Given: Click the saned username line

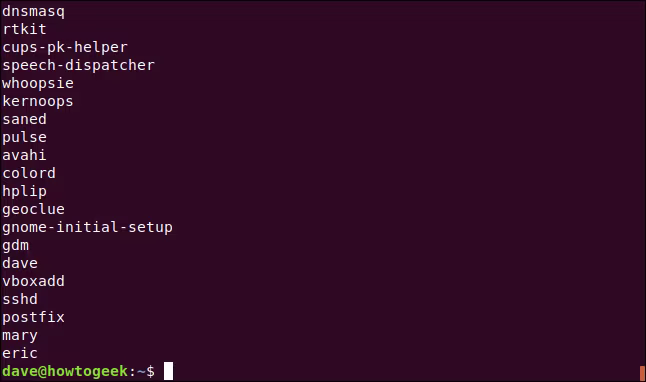Looking at the screenshot, I should click(24, 120).
